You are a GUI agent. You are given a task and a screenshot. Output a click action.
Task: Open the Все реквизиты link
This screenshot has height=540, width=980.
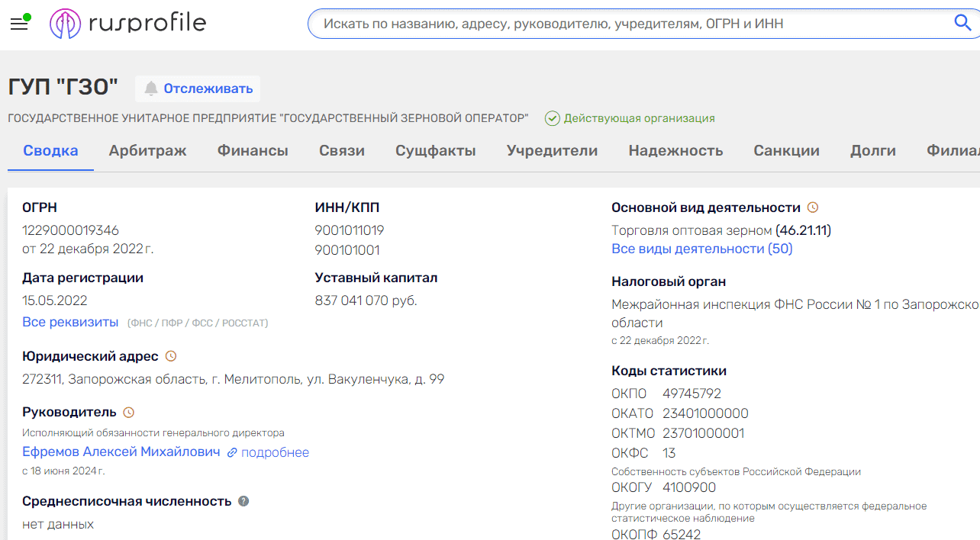70,322
